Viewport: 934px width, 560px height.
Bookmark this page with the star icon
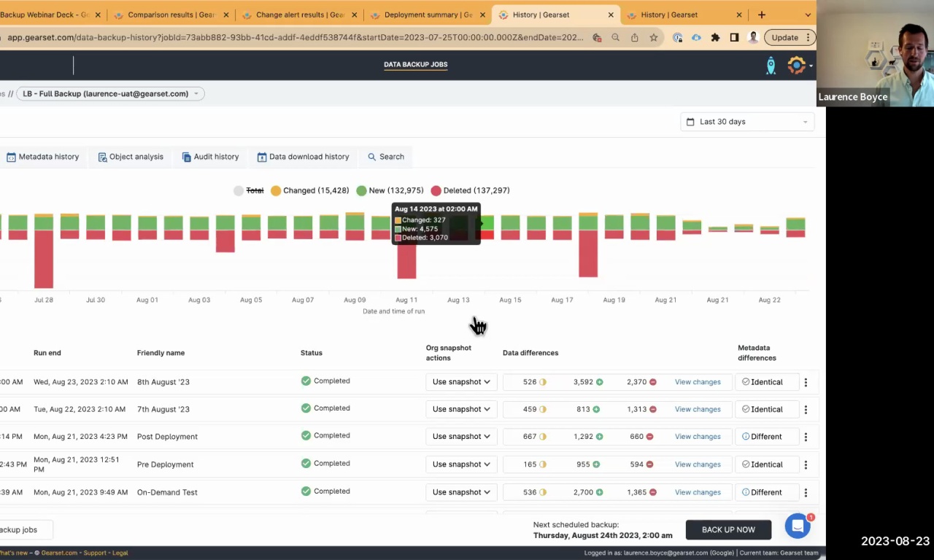[x=653, y=38]
